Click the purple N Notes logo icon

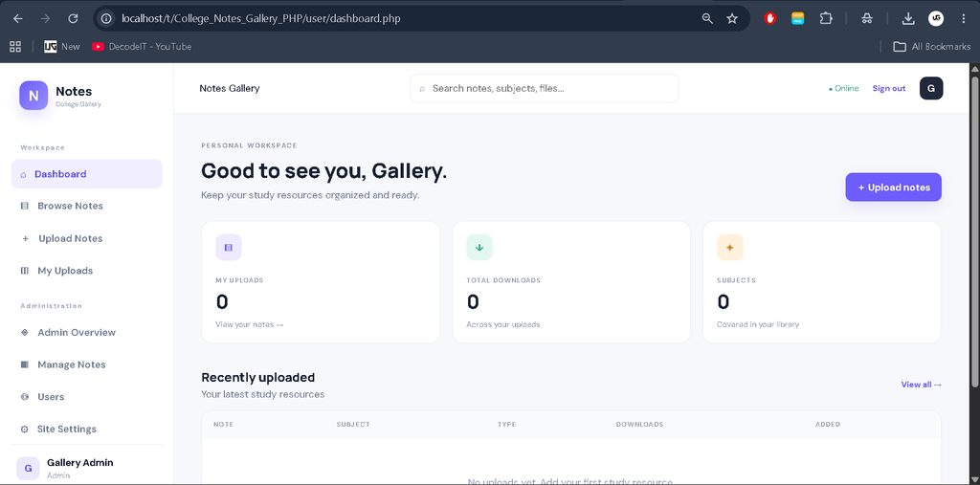coord(33,96)
